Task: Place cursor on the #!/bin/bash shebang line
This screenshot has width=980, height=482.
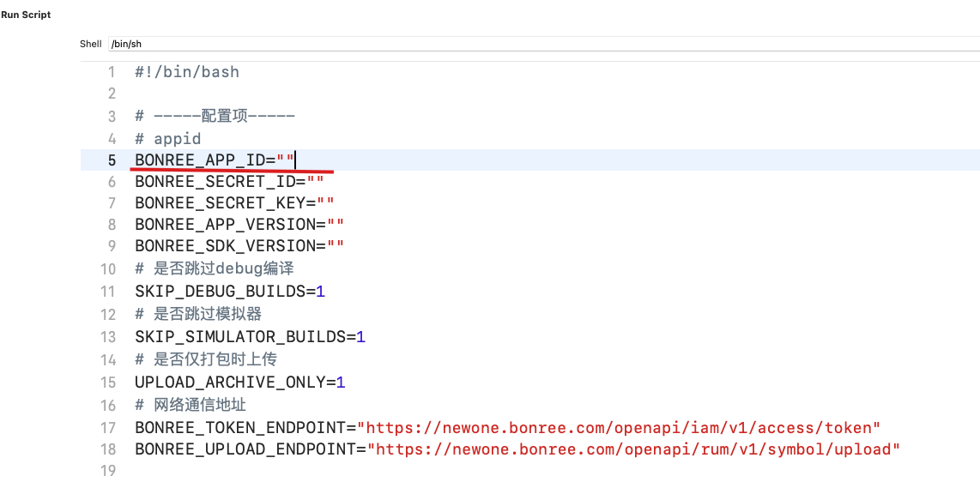Action: [x=187, y=72]
